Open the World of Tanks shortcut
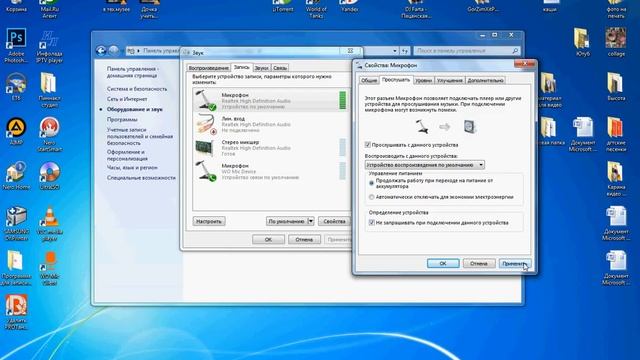 pyautogui.click(x=316, y=9)
